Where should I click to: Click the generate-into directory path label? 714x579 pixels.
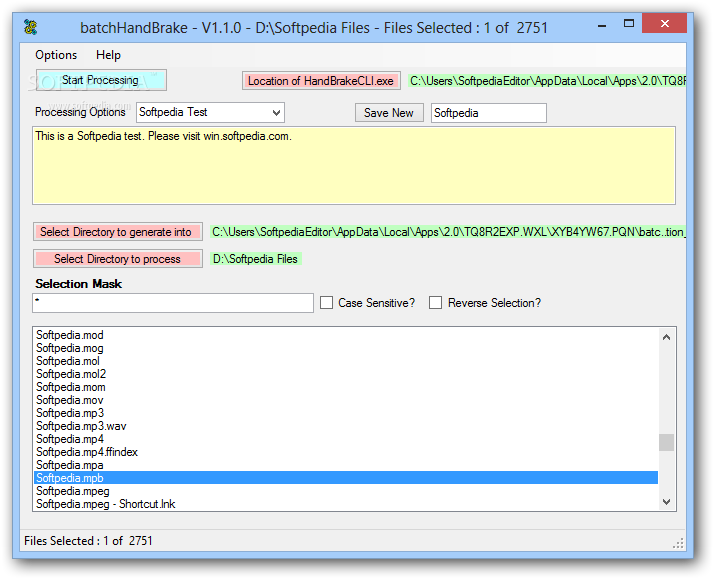pyautogui.click(x=448, y=232)
